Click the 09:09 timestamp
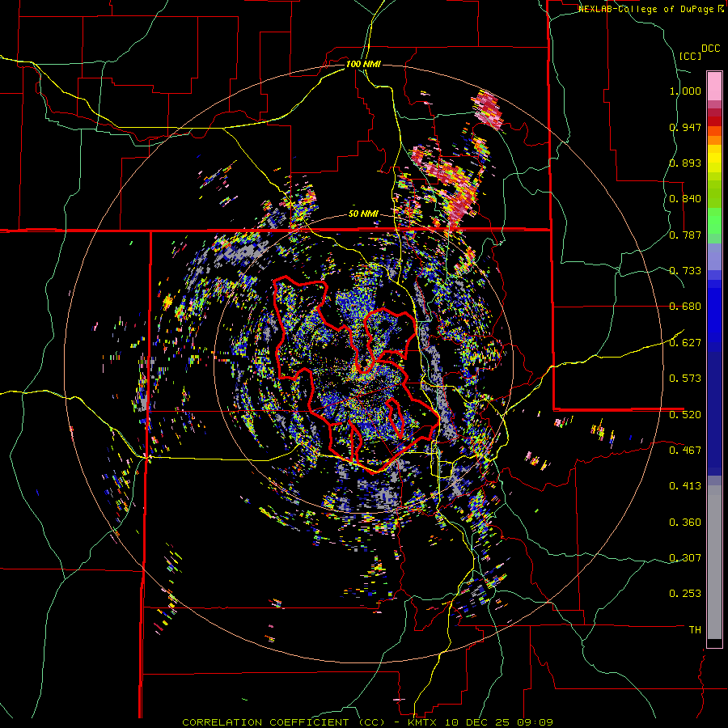Screen dimensions: 728x728 pos(534,722)
